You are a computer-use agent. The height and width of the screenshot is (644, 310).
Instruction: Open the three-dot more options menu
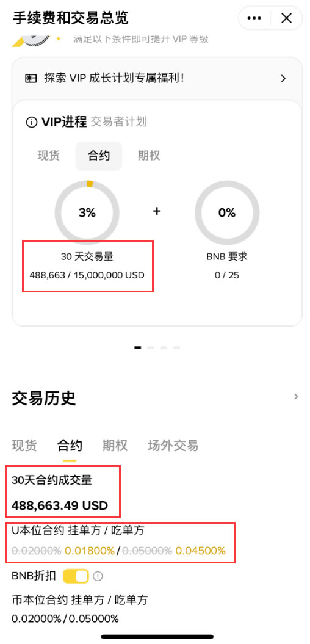pyautogui.click(x=254, y=18)
